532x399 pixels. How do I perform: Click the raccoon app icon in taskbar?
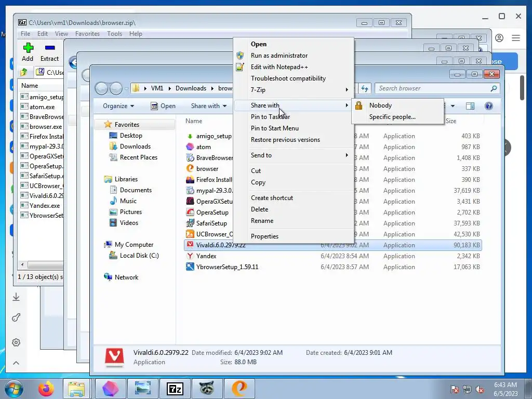[207, 389]
